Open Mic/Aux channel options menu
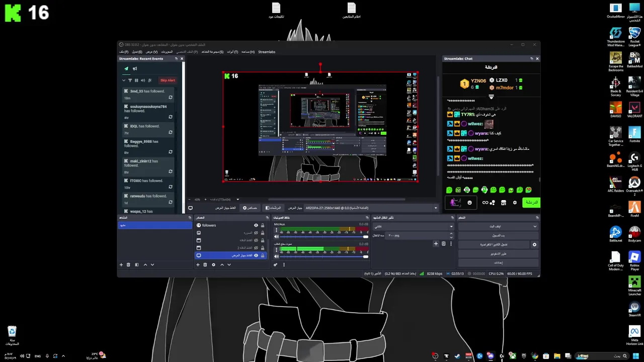The image size is (644, 362). 276,230
